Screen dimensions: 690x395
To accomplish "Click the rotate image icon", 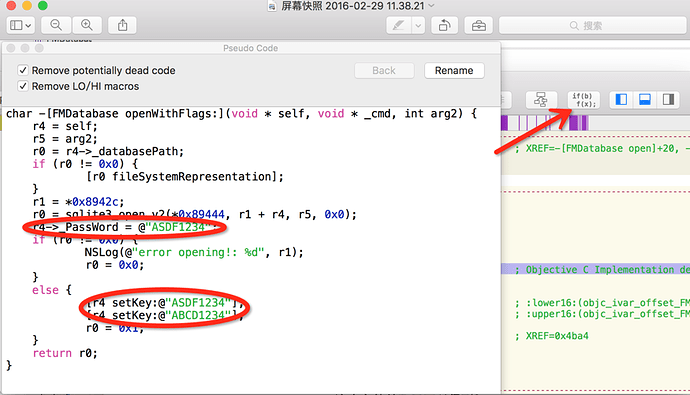I will tap(444, 26).
